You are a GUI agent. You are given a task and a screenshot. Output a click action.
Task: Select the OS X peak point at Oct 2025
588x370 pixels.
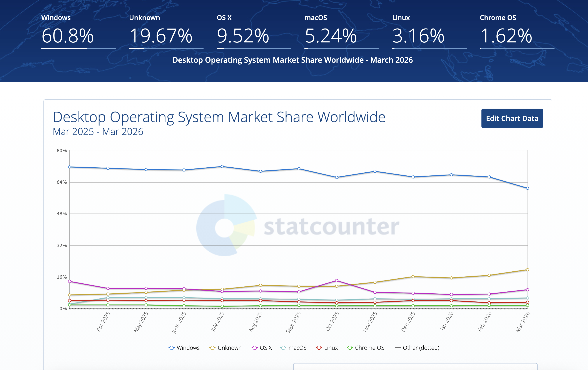(336, 281)
